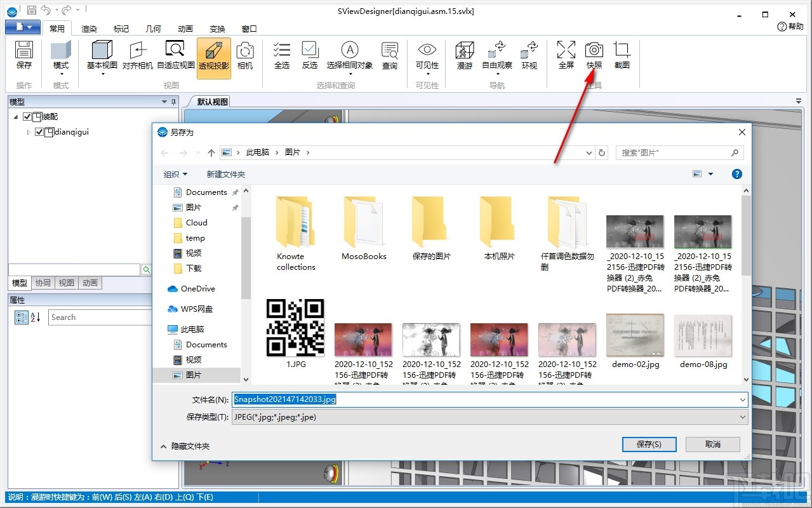Open the 可见性 visibility tool

(426, 57)
